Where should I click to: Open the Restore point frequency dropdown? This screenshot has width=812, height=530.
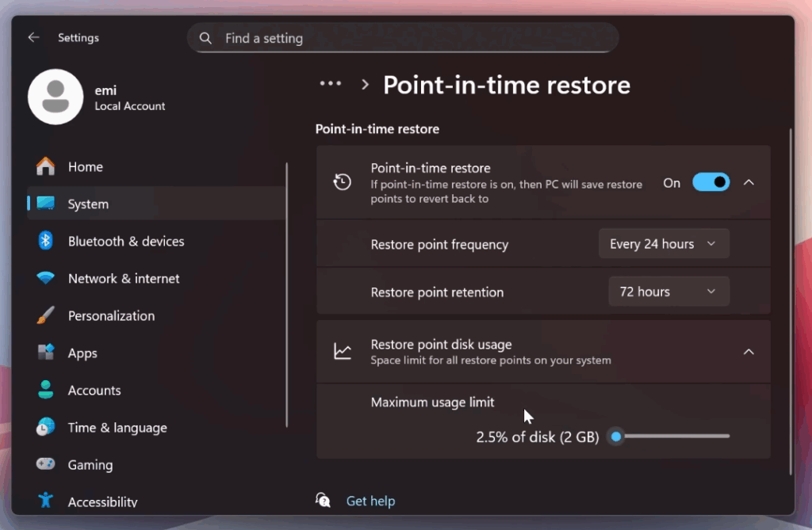664,244
